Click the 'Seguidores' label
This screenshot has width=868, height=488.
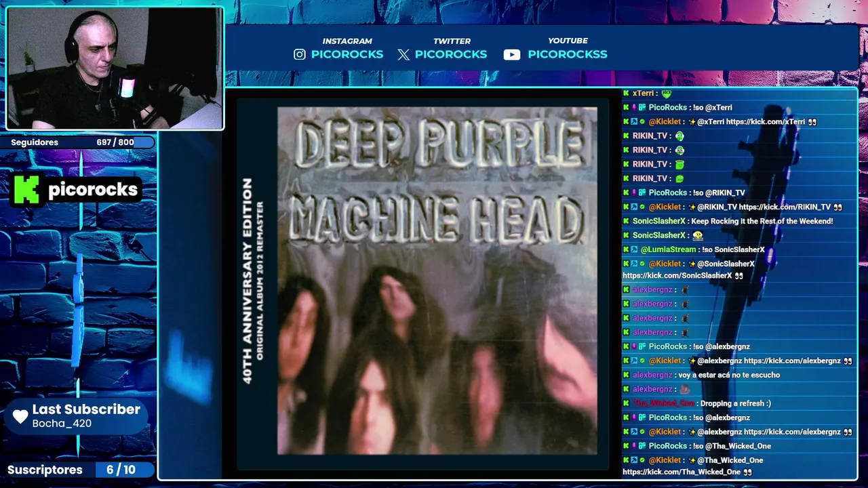(x=35, y=142)
